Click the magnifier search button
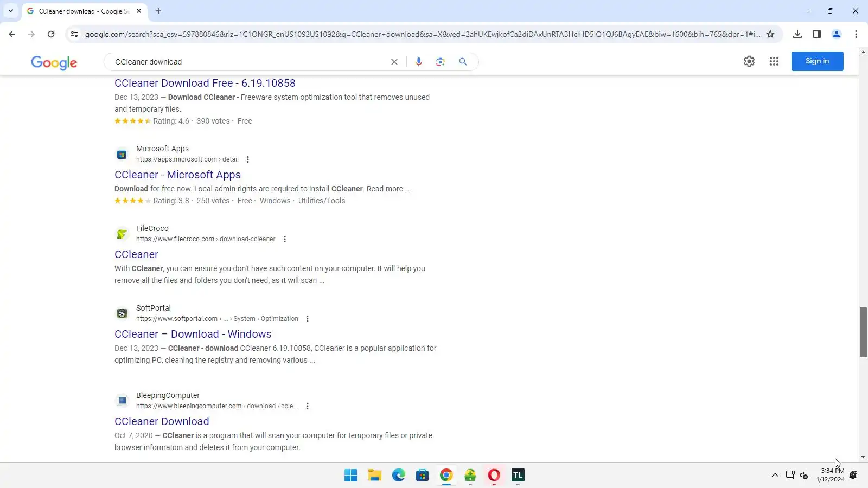This screenshot has width=868, height=488. [x=463, y=62]
